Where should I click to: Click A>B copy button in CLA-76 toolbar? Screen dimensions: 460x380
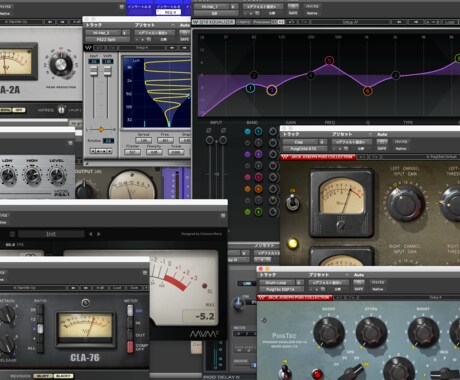(100, 288)
